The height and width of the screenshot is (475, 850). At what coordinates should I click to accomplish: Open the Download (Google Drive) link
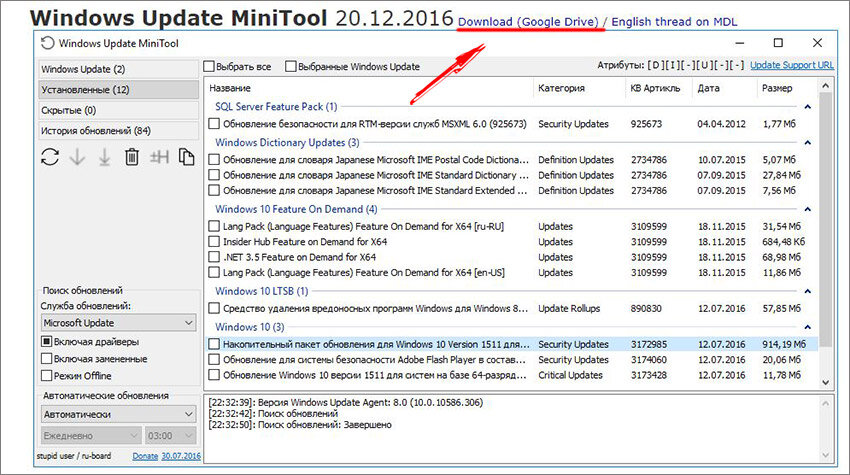click(528, 22)
